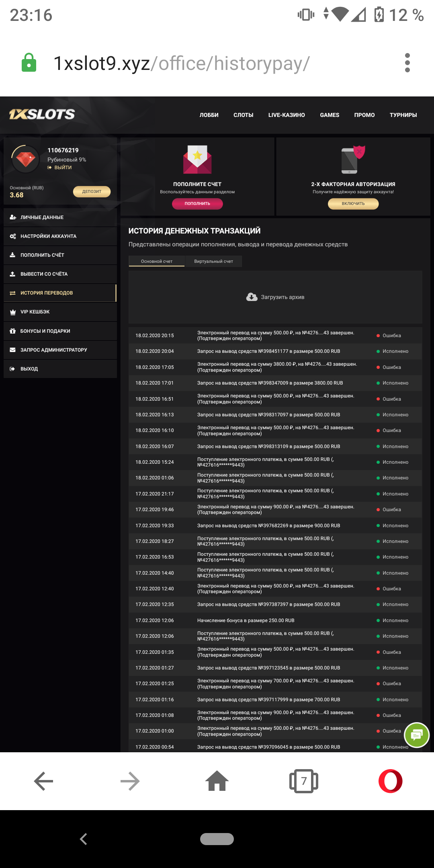Viewport: 434px width, 868px height.
Task: Click the download archive cloud icon
Action: 252,297
